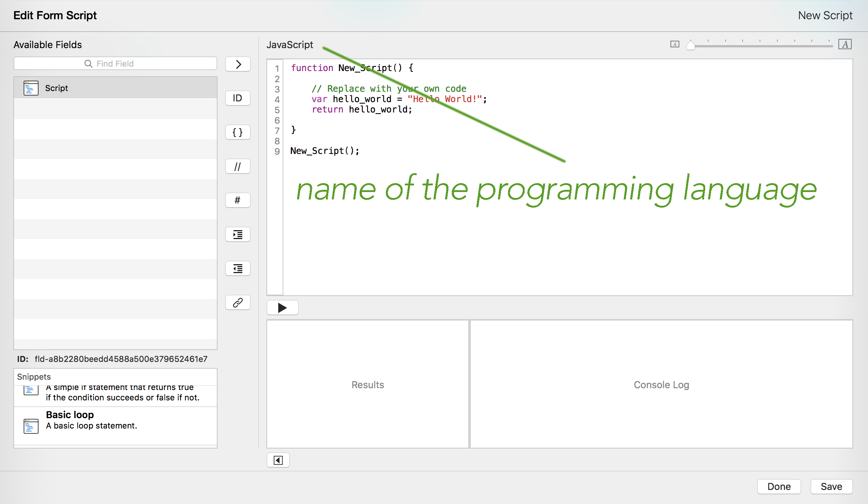This screenshot has height=504, width=868.
Task: Click the Find Field search box
Action: click(x=115, y=64)
